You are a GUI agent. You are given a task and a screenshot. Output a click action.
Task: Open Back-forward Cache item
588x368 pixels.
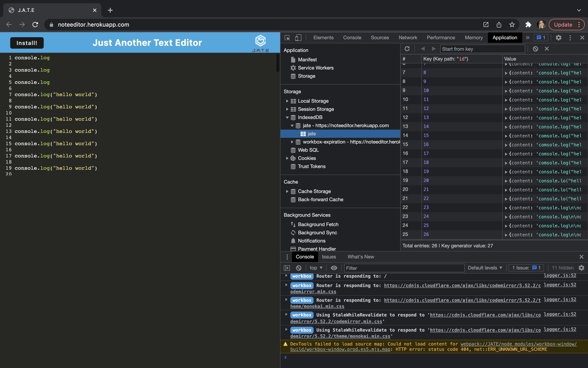[321, 200]
